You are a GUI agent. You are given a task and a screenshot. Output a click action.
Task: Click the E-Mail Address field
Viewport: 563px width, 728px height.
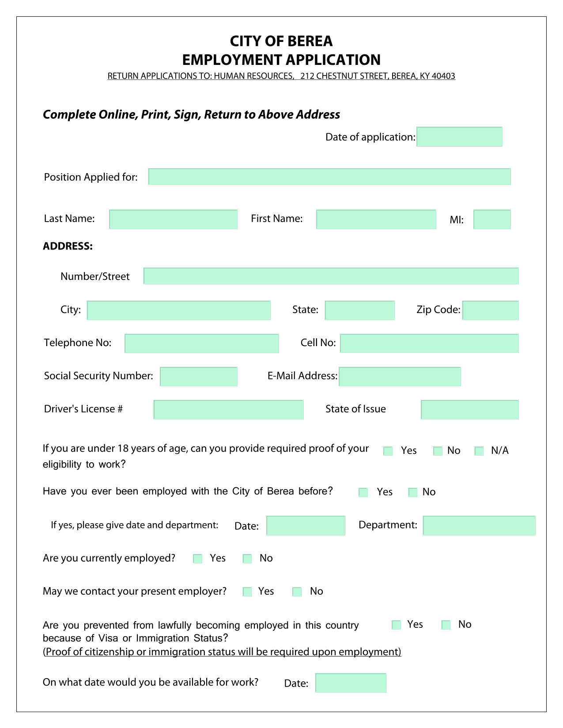(400, 377)
